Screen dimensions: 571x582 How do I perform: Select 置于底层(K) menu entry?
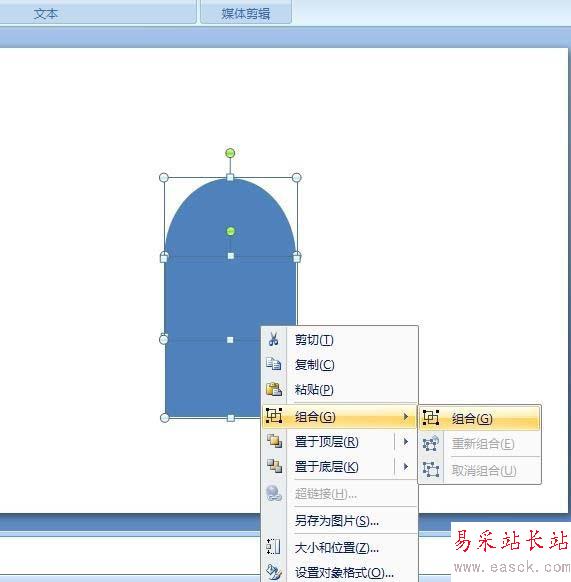[340, 467]
